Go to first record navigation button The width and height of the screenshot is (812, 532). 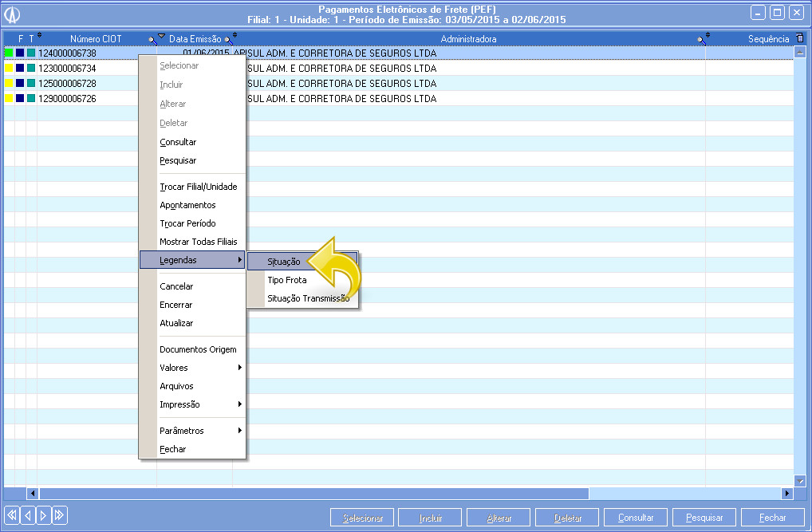(x=11, y=514)
